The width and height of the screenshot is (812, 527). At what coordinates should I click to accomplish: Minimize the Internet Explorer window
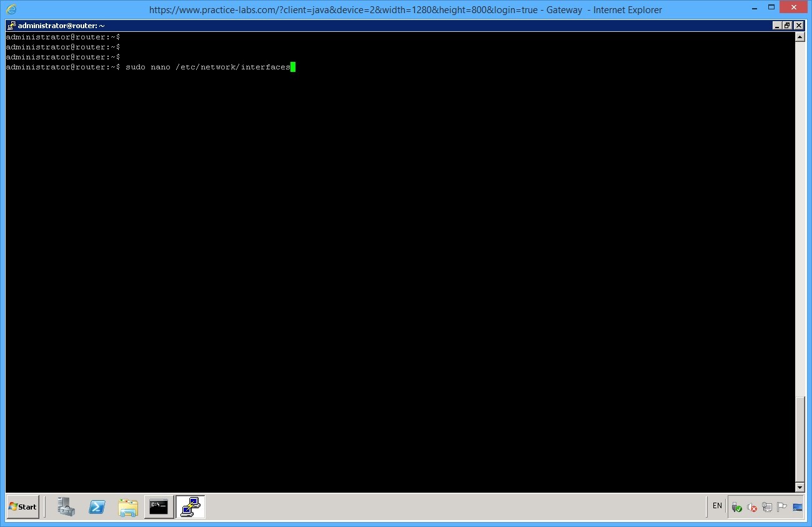click(x=755, y=7)
